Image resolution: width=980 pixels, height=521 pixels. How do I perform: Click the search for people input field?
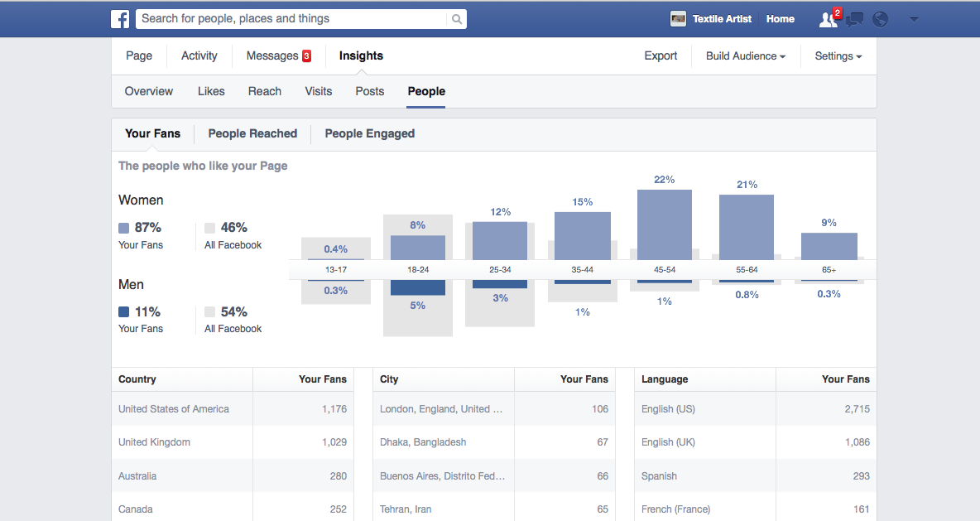(x=293, y=19)
